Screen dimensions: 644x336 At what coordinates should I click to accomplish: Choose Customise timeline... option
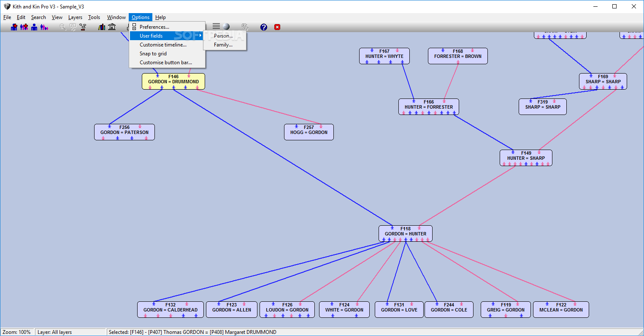[167, 45]
